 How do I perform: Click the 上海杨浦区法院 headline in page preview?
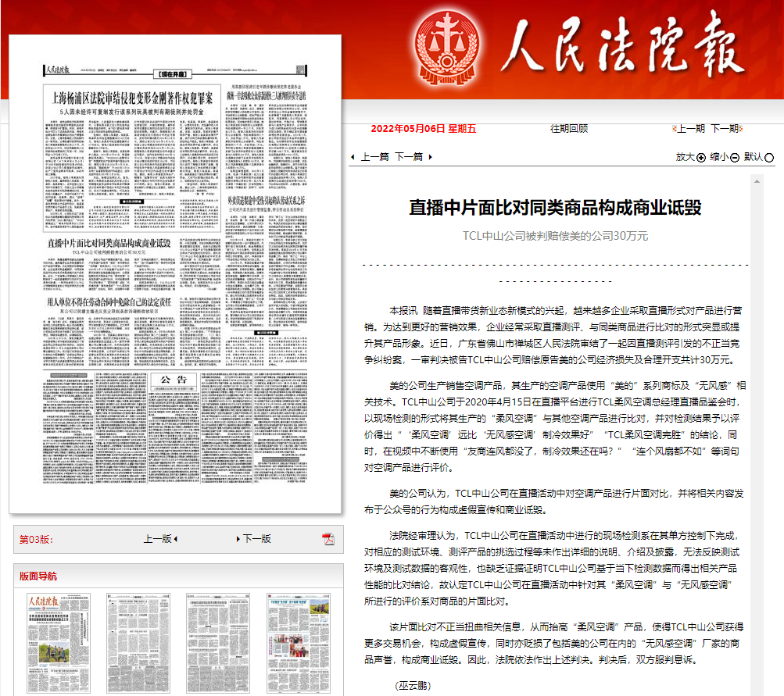(x=131, y=98)
